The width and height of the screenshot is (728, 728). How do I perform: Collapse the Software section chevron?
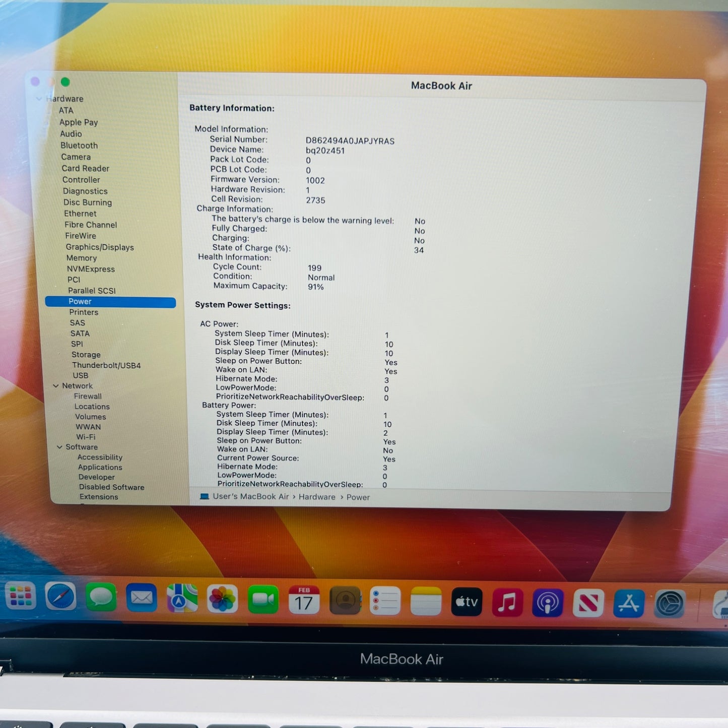click(x=59, y=447)
